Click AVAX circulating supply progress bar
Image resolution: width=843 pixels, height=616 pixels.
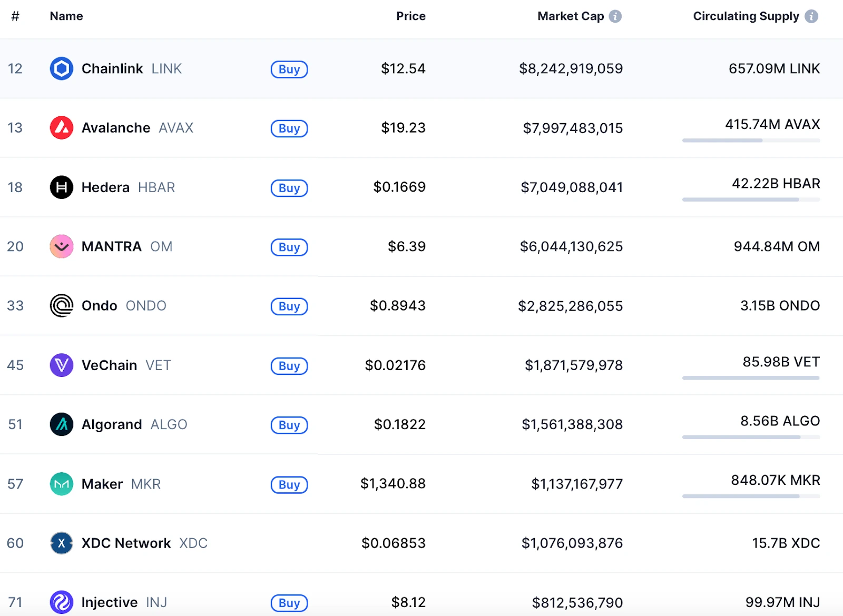tap(751, 141)
